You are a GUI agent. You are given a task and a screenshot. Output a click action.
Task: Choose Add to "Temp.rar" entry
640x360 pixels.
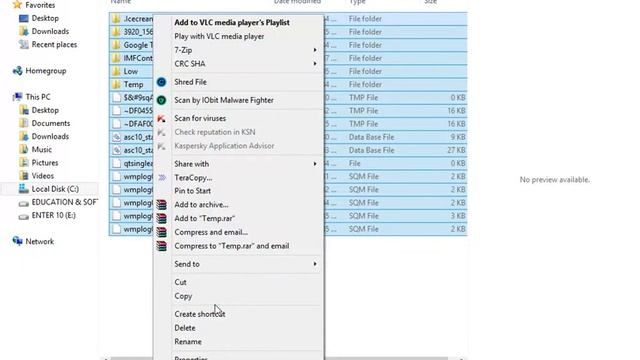tap(204, 218)
